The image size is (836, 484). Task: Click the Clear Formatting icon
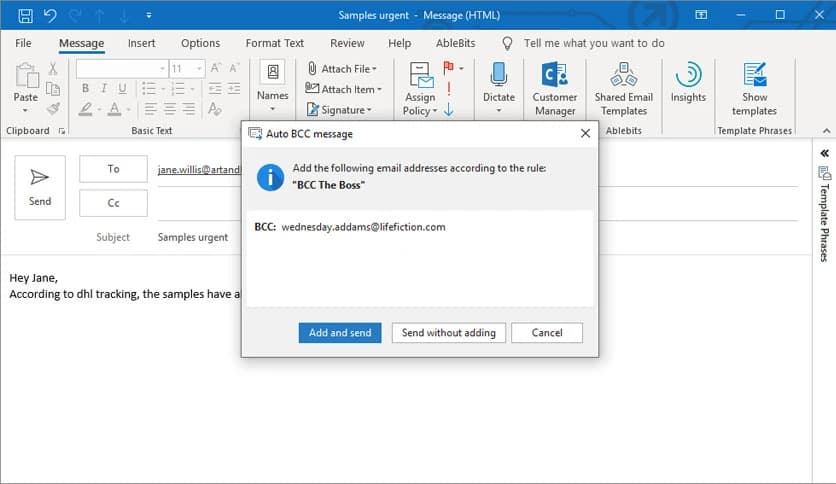click(214, 109)
